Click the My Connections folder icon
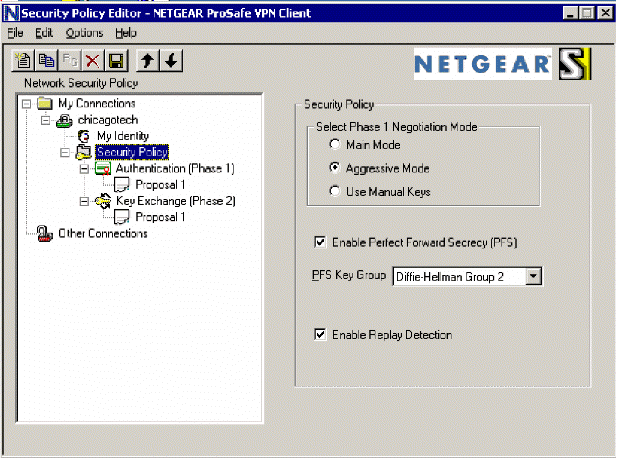 tap(45, 103)
